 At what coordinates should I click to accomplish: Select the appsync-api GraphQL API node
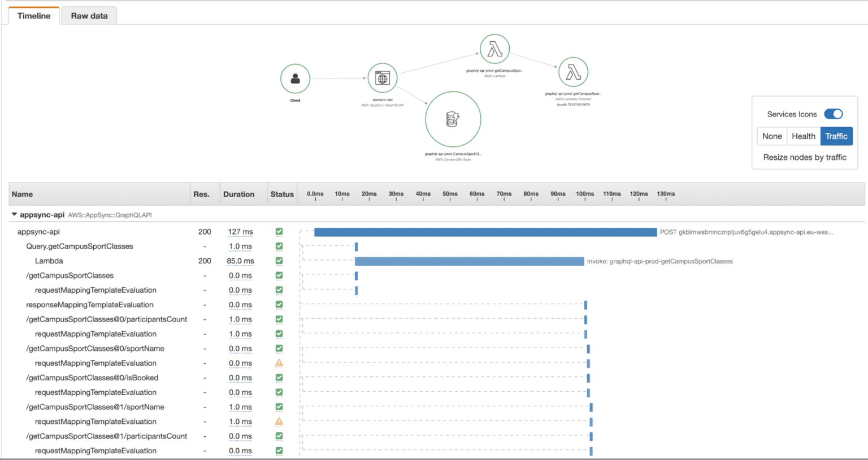(x=382, y=78)
